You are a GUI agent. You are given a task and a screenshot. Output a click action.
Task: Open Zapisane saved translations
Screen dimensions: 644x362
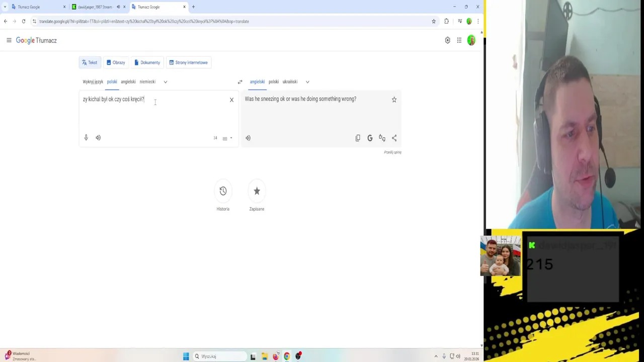[x=257, y=191]
